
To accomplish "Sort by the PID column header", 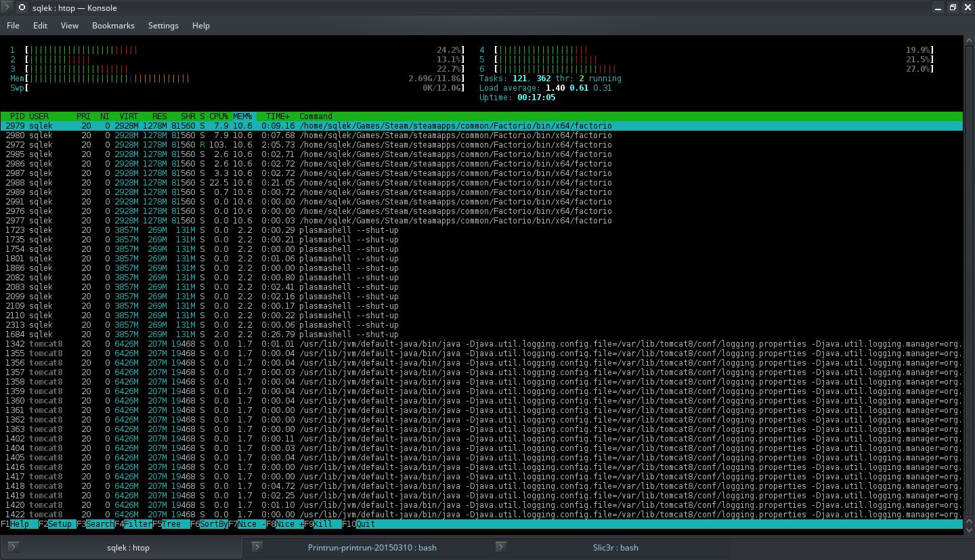I will [x=17, y=116].
